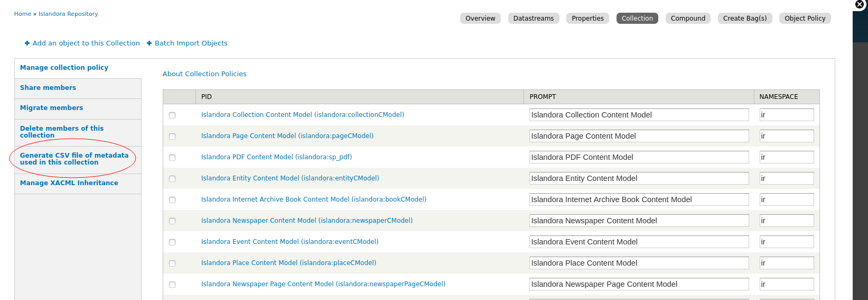Open About Collection Policies link

[204, 74]
